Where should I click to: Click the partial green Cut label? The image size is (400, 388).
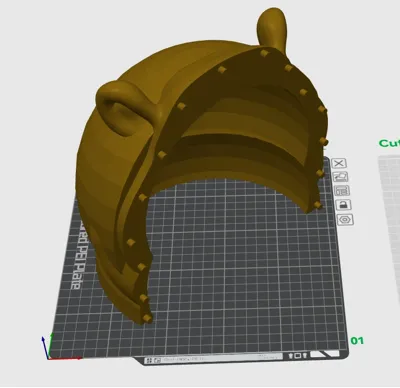coord(389,143)
